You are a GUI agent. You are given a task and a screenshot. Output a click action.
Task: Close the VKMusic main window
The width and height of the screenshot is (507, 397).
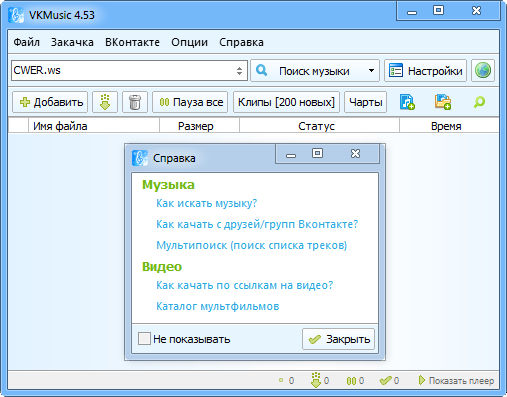pos(477,11)
